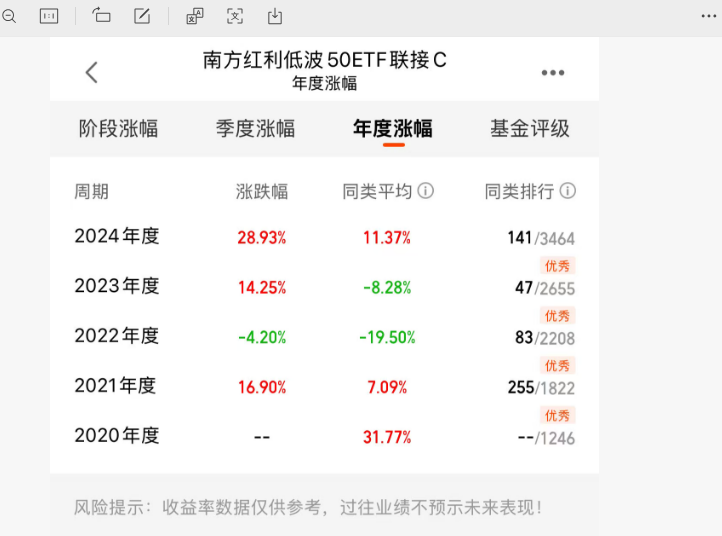
Task: Click the 周期 column header
Action: pos(92,191)
